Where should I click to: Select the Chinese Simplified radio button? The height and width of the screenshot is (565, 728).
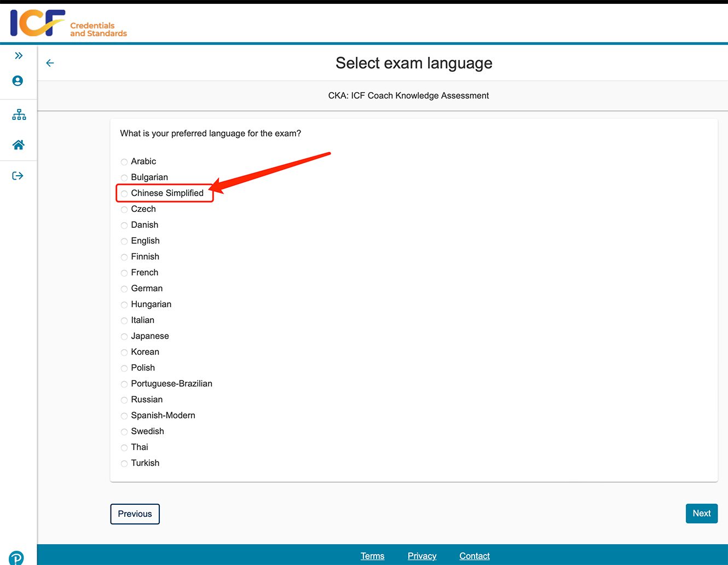coord(124,194)
